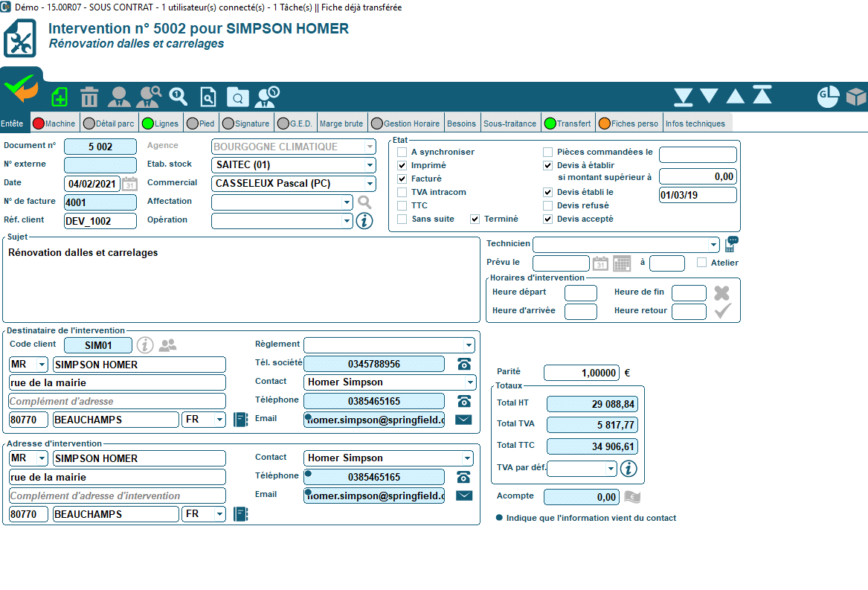The height and width of the screenshot is (590, 868).
Task: Click the Réf. client input field
Action: [100, 221]
